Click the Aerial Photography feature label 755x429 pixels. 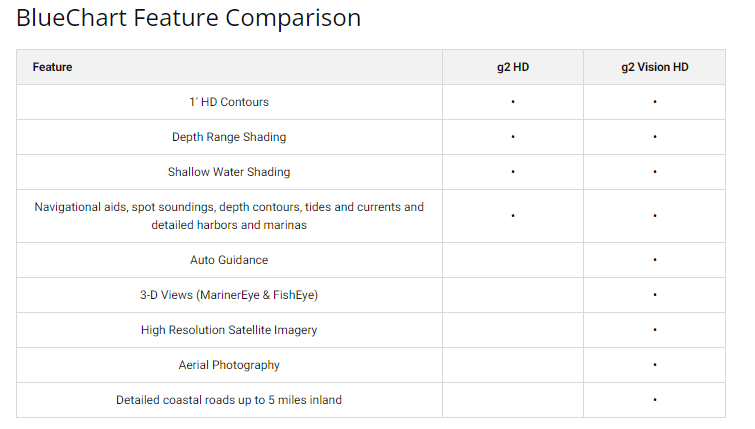[x=229, y=365]
